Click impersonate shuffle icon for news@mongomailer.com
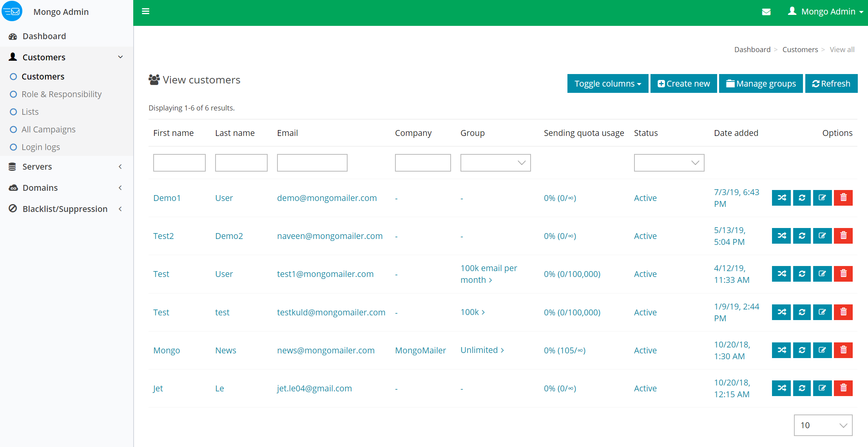 [x=781, y=350]
